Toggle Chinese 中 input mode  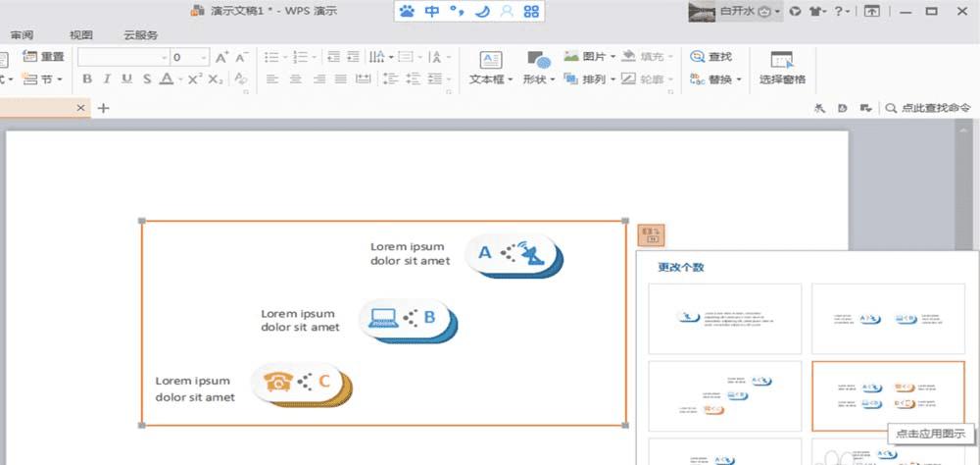coord(432,11)
